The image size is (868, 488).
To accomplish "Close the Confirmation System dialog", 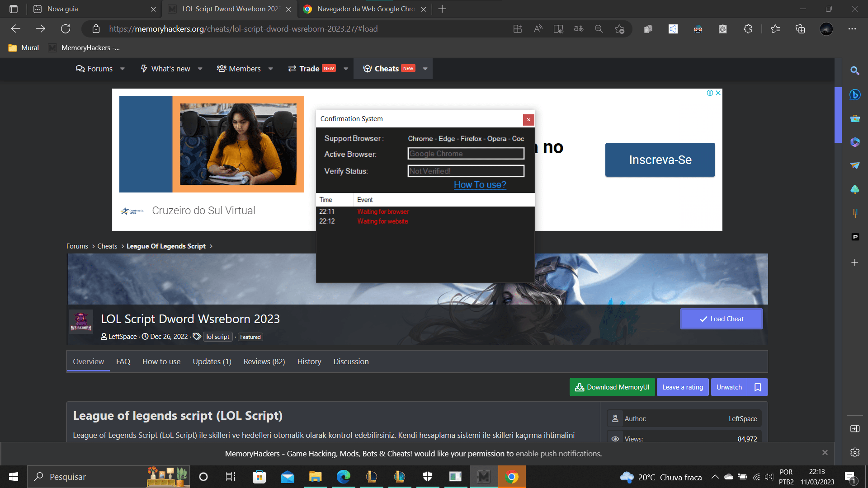I will click(x=528, y=120).
